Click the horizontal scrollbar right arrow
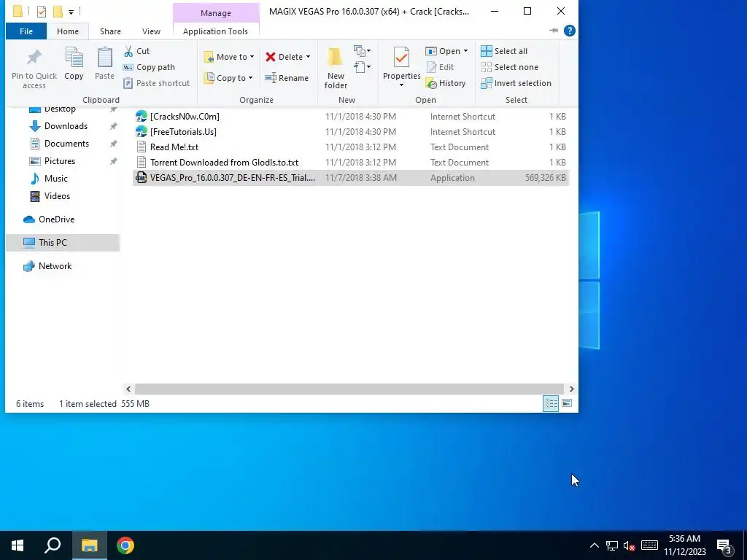This screenshot has width=747, height=560. pos(571,389)
